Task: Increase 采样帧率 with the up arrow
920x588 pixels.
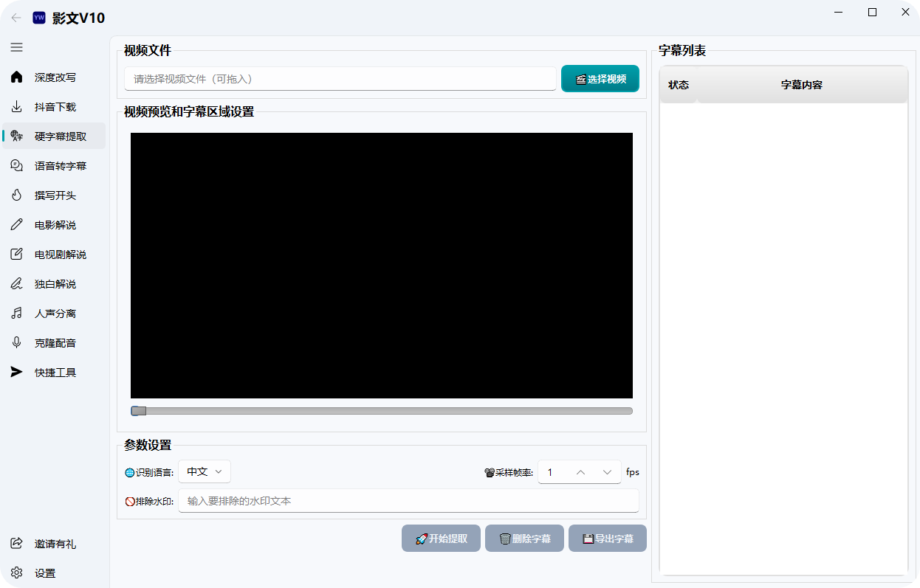Action: [x=580, y=472]
